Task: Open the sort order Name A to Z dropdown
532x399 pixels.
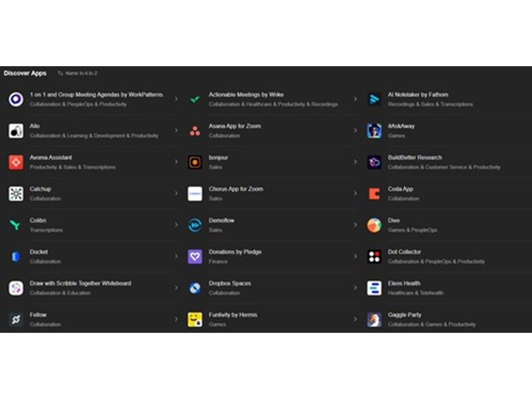Action: pyautogui.click(x=78, y=73)
